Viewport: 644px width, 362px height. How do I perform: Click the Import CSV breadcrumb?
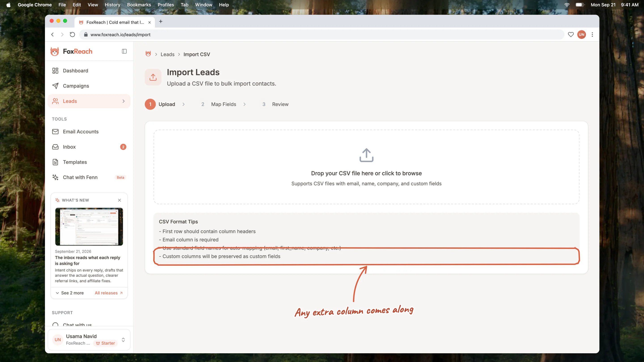[x=197, y=55]
